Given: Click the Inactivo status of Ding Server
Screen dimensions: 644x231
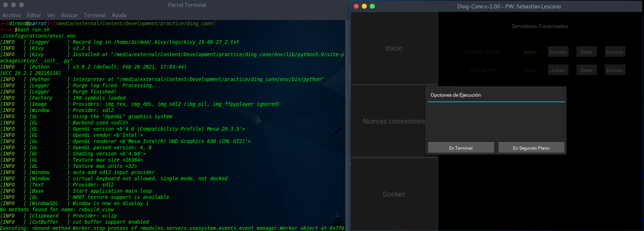Looking at the screenshot, I should pyautogui.click(x=529, y=70).
